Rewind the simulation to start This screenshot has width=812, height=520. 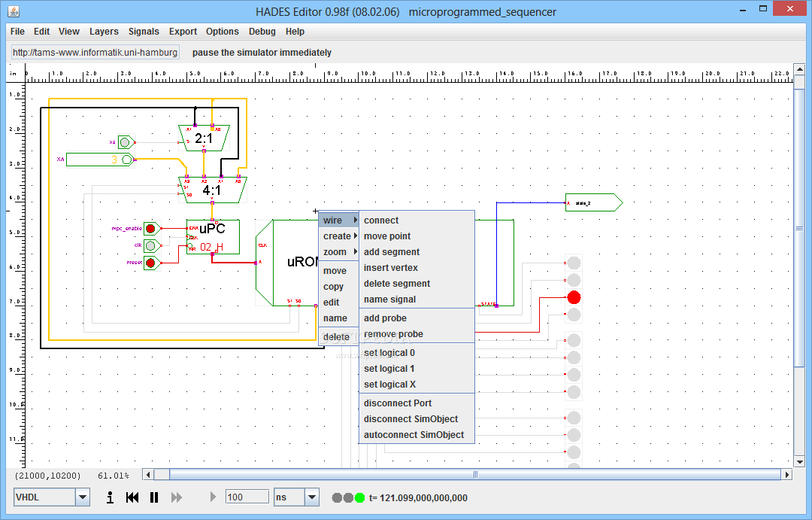tap(132, 497)
